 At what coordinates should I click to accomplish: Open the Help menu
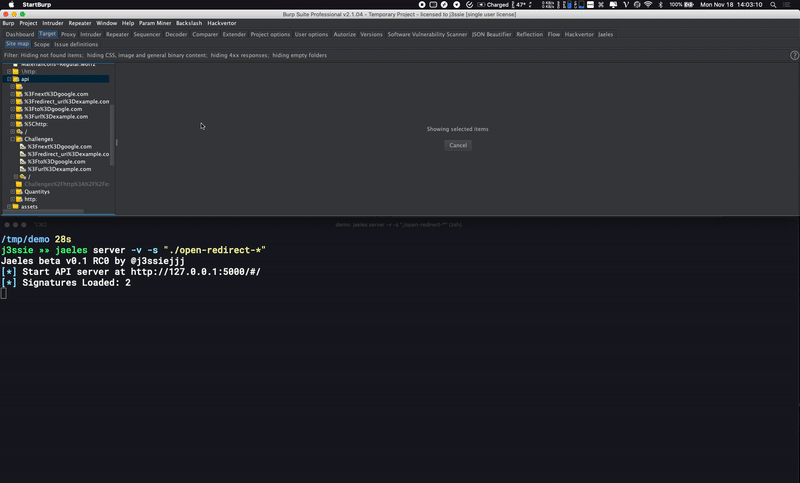[128, 23]
